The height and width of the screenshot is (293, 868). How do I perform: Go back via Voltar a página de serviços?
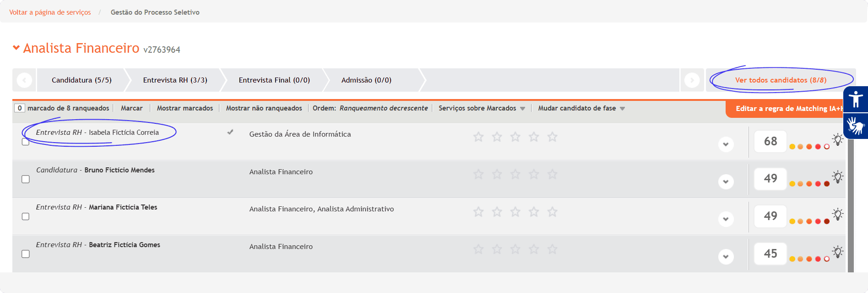50,12
